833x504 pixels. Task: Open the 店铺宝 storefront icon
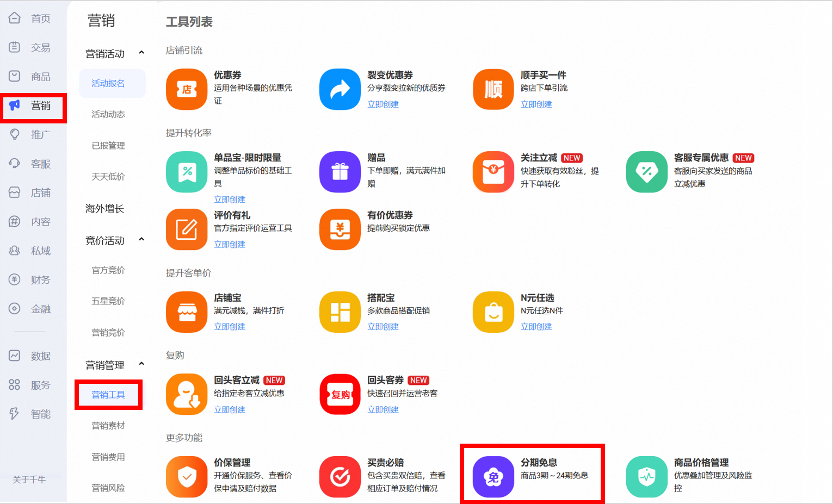187,312
